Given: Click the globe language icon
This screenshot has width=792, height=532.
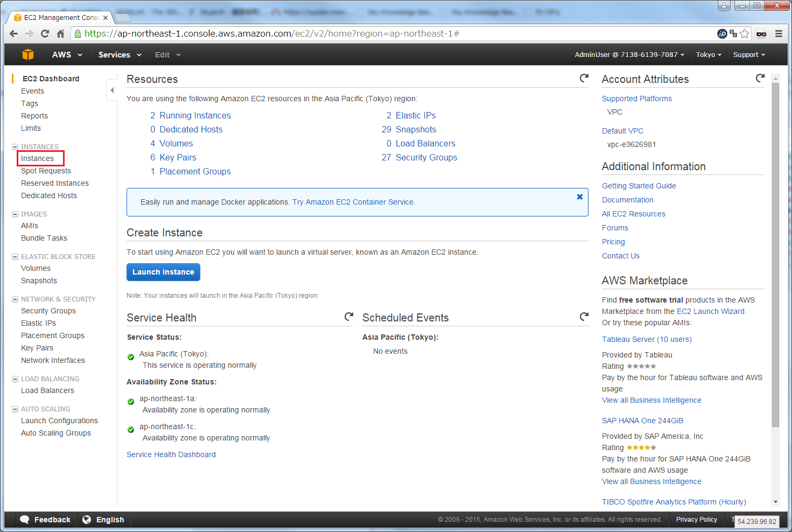Looking at the screenshot, I should pos(87,520).
